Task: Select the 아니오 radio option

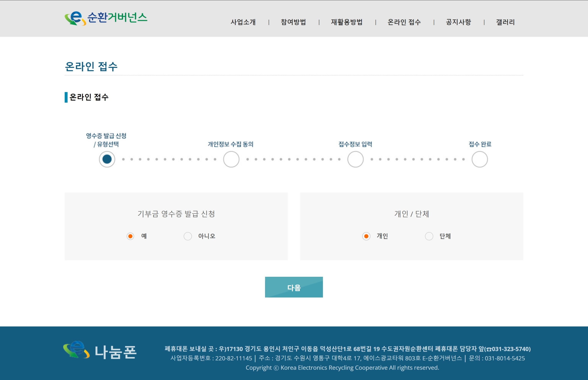Action: [x=188, y=236]
